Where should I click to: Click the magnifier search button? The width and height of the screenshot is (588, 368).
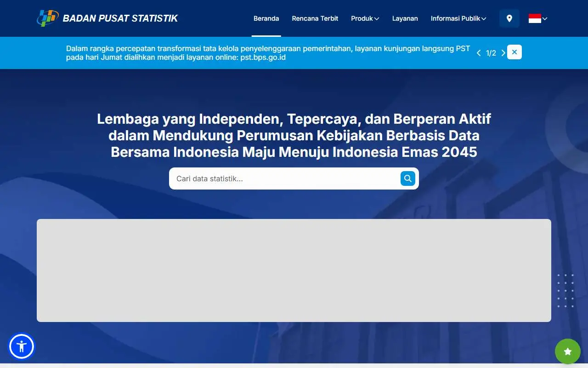(x=407, y=178)
